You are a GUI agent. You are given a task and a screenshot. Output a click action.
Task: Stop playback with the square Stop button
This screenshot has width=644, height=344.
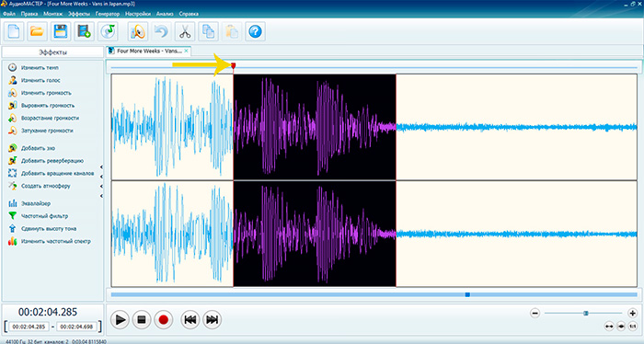(x=142, y=319)
